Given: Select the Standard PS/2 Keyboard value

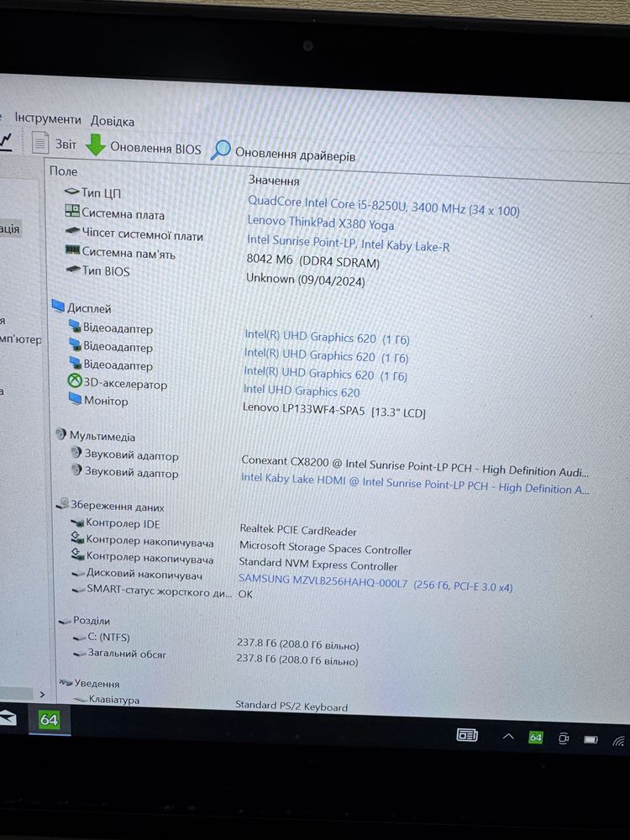Looking at the screenshot, I should pyautogui.click(x=291, y=706).
